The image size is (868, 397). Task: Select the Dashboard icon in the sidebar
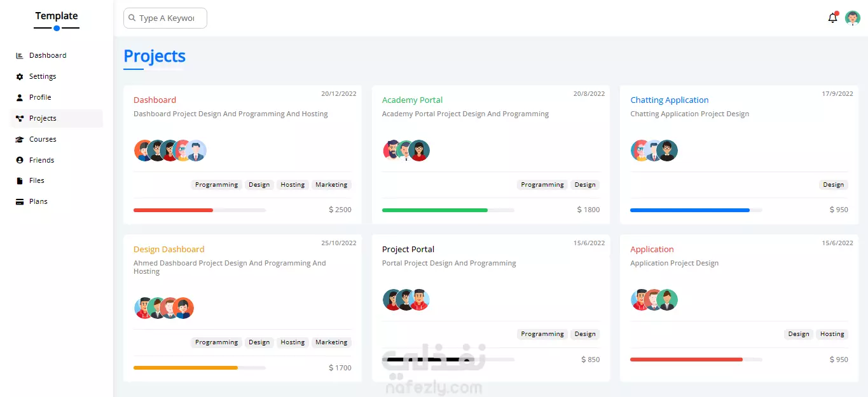pyautogui.click(x=19, y=55)
